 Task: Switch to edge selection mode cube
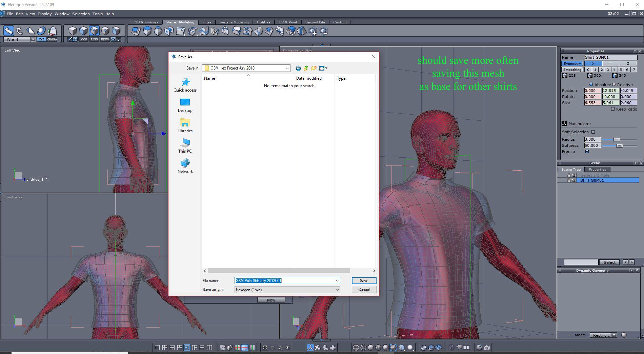click(94, 31)
